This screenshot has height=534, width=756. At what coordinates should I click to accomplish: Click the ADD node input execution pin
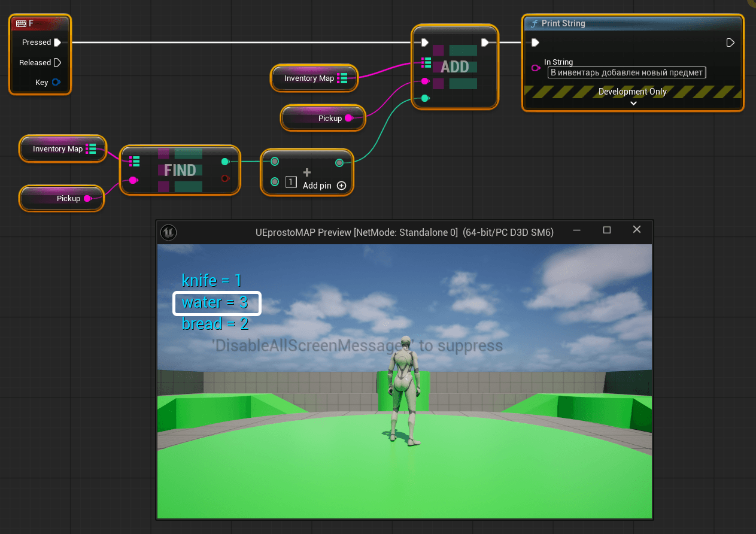pyautogui.click(x=424, y=43)
